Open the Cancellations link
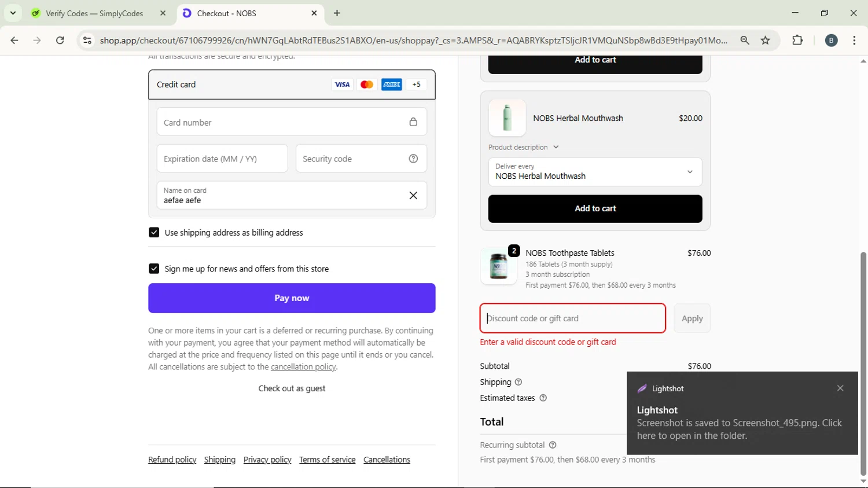The width and height of the screenshot is (868, 488). 387,460
